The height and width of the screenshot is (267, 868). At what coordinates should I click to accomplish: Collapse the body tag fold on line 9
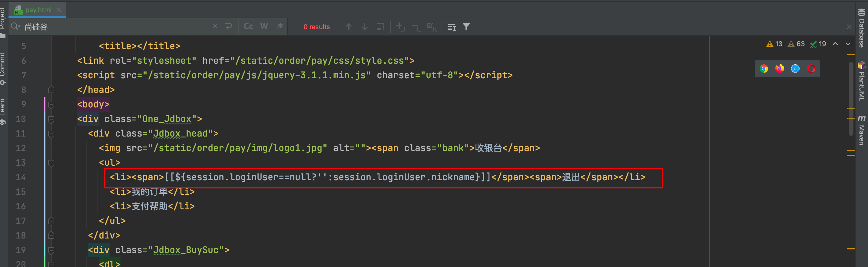(51, 105)
